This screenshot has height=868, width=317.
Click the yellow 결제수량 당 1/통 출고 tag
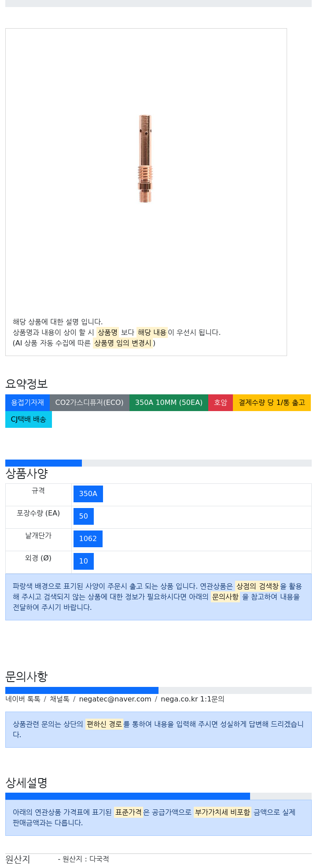[x=272, y=403]
